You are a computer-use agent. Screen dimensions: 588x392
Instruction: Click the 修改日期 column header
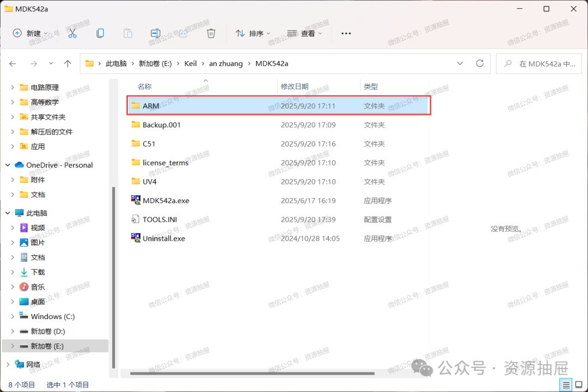pos(295,87)
